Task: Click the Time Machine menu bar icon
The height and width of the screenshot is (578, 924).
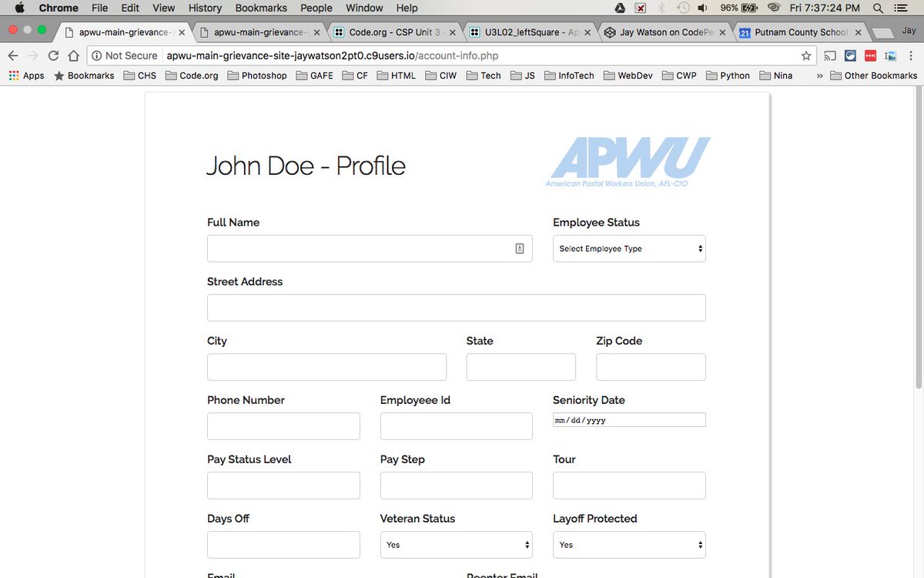Action: click(x=682, y=8)
